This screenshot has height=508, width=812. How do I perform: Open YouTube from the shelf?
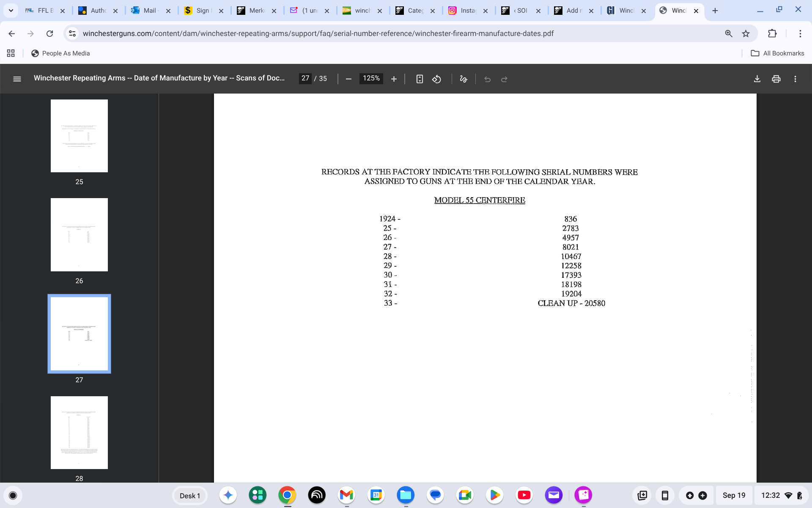524,495
